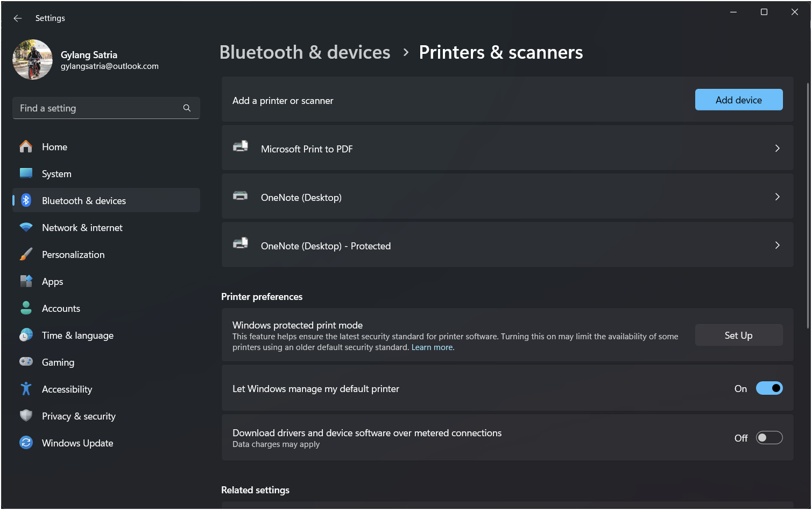Go to Network & internet
812x510 pixels.
coord(106,227)
